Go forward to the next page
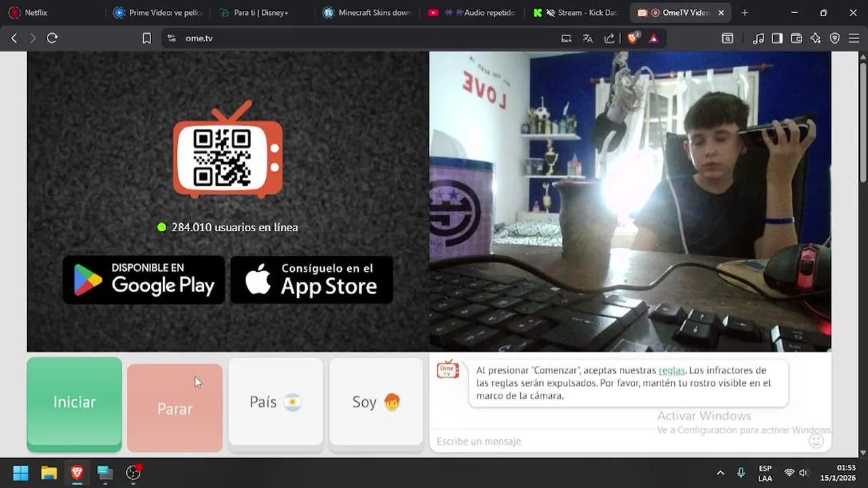The width and height of the screenshot is (868, 488). (x=33, y=39)
